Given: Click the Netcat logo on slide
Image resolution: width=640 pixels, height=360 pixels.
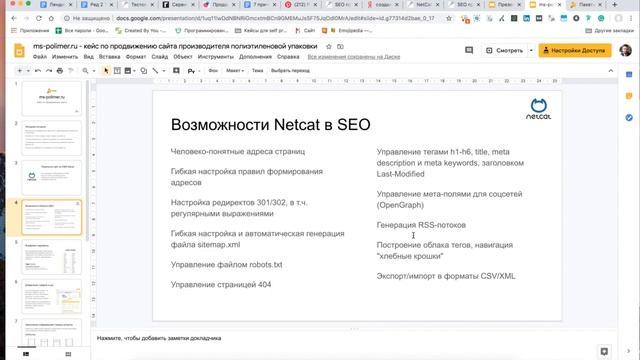Looking at the screenshot, I should [538, 109].
